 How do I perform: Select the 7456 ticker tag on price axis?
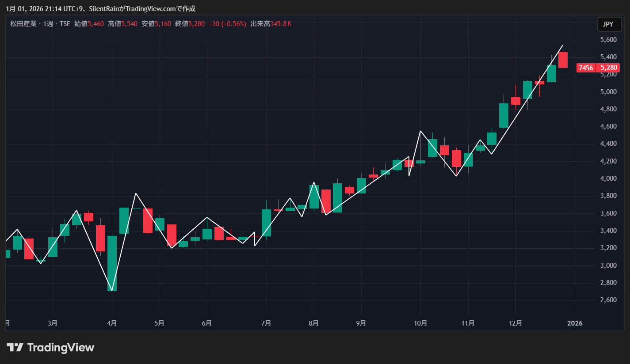coord(586,68)
